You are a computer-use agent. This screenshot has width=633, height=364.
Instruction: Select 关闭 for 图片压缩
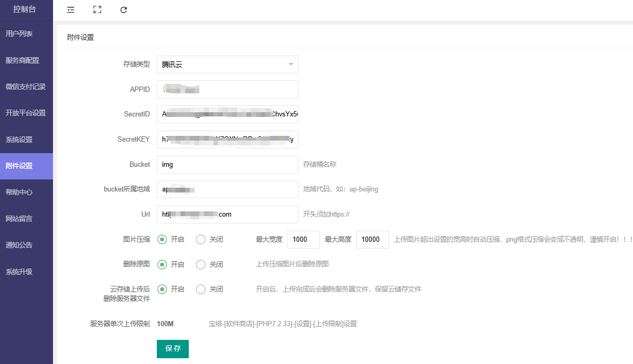[201, 239]
